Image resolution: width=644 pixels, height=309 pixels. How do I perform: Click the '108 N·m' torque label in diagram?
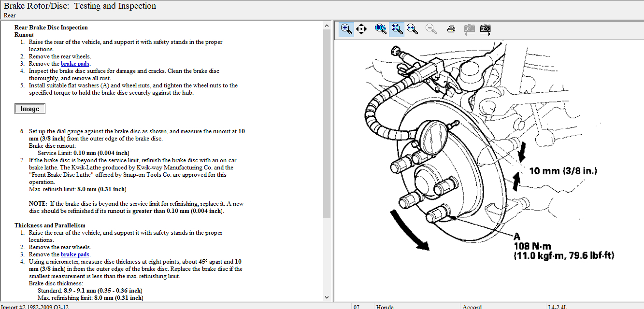tap(532, 246)
